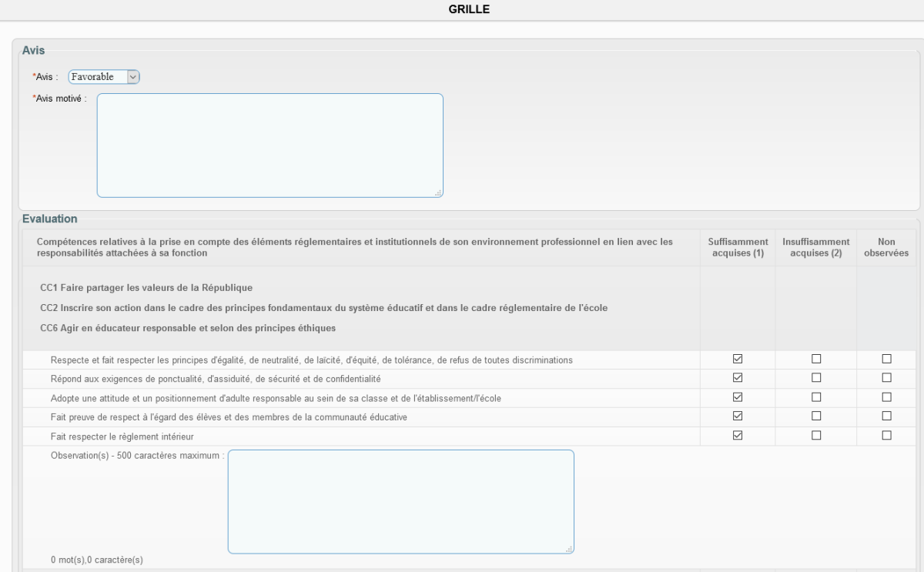Uncheck 'Suffisamment acquises' for the règlement intérieur row

tap(738, 436)
